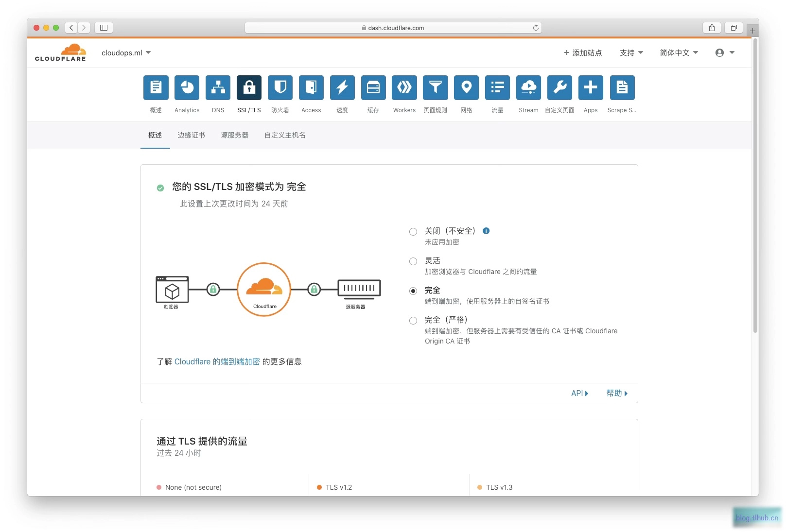Open the Apps plus icon
Screen dimensions: 786x532
pyautogui.click(x=591, y=87)
